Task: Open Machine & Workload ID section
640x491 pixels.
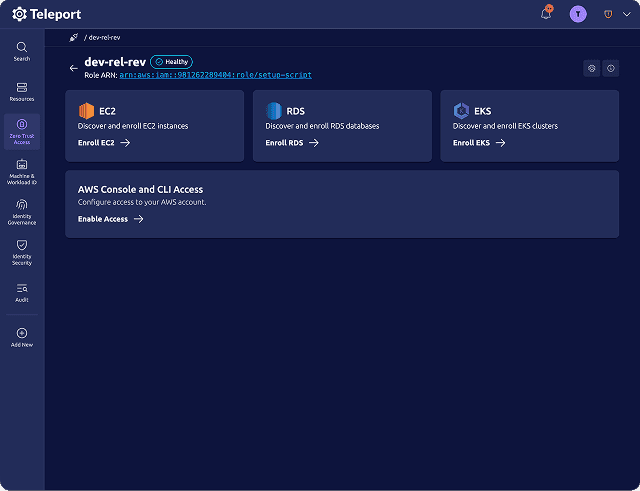Action: pyautogui.click(x=22, y=172)
